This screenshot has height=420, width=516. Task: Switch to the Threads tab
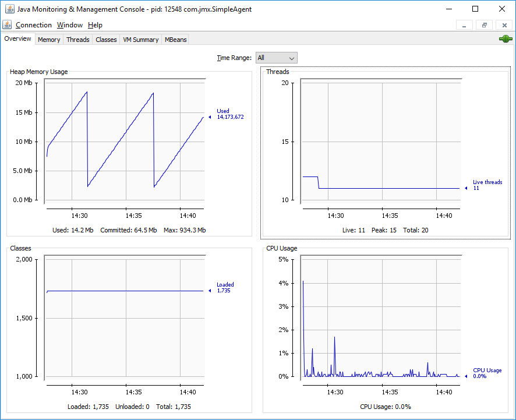point(78,40)
